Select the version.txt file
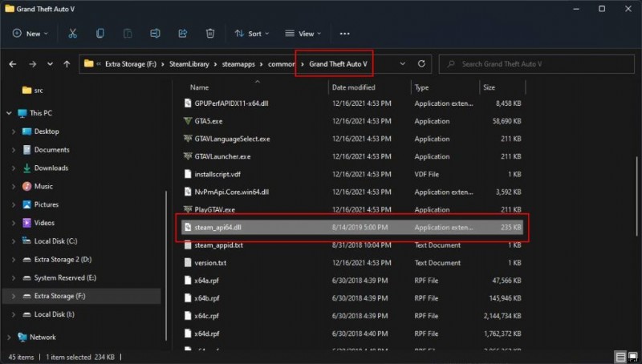Screen dimensions: 642x364 (x=210, y=262)
